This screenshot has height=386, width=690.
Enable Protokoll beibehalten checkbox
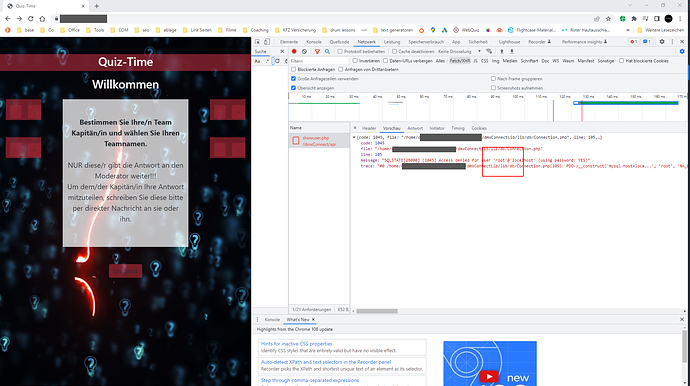click(x=340, y=51)
